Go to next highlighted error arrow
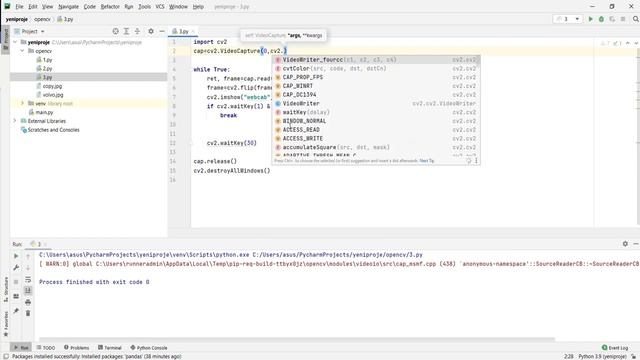This screenshot has height=360, width=640. pos(636,43)
